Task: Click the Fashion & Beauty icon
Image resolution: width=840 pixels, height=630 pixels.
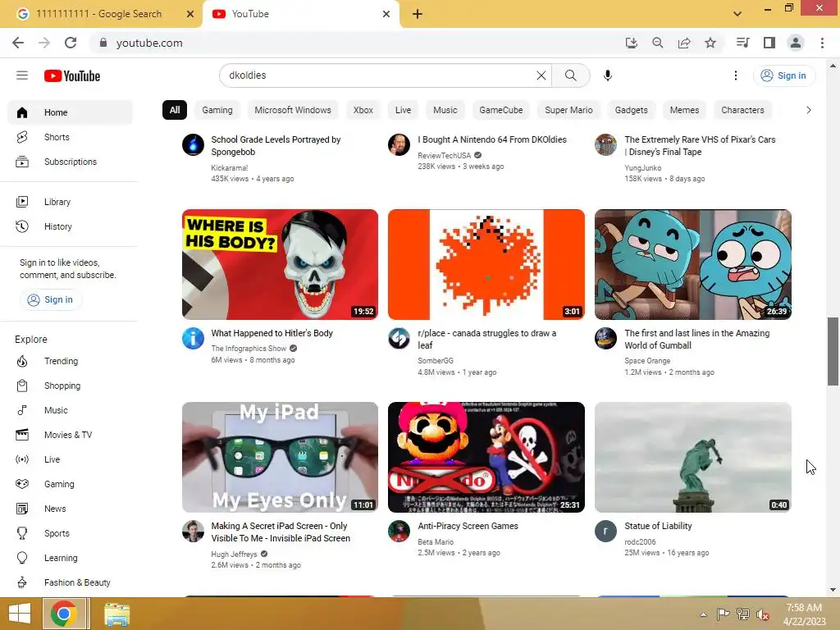Action: [22, 583]
